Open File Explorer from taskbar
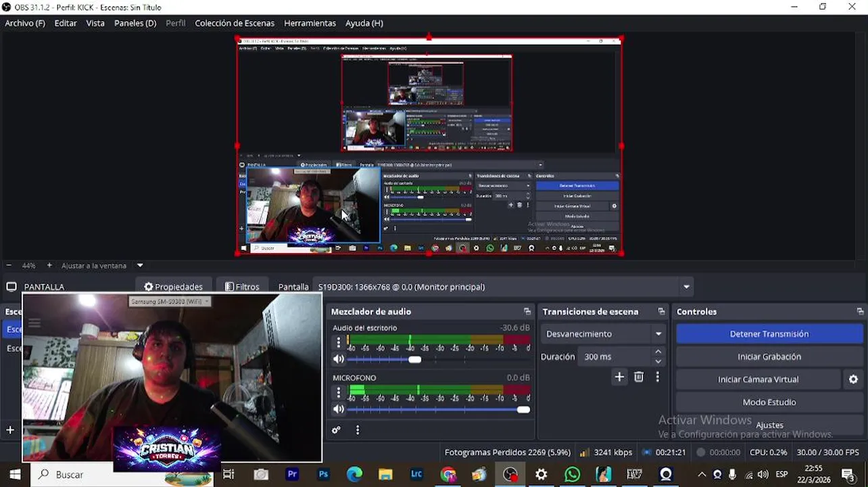This screenshot has width=868, height=487. tap(385, 474)
